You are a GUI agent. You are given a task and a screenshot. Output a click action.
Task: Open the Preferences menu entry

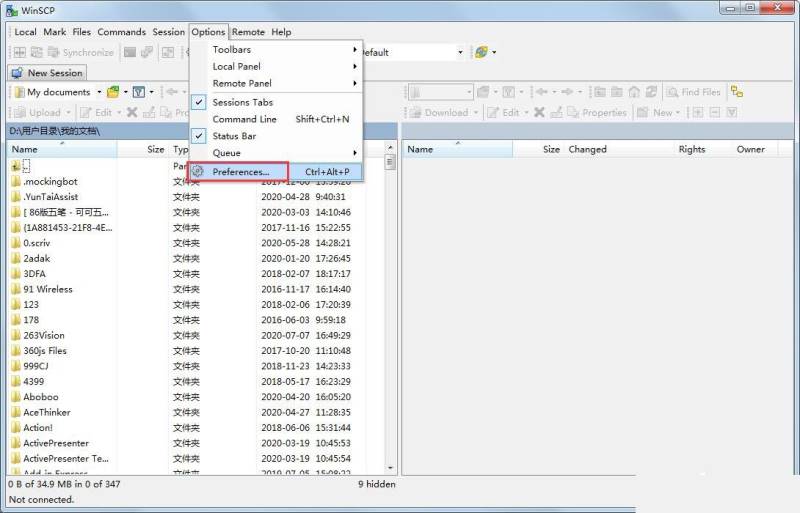(x=240, y=172)
